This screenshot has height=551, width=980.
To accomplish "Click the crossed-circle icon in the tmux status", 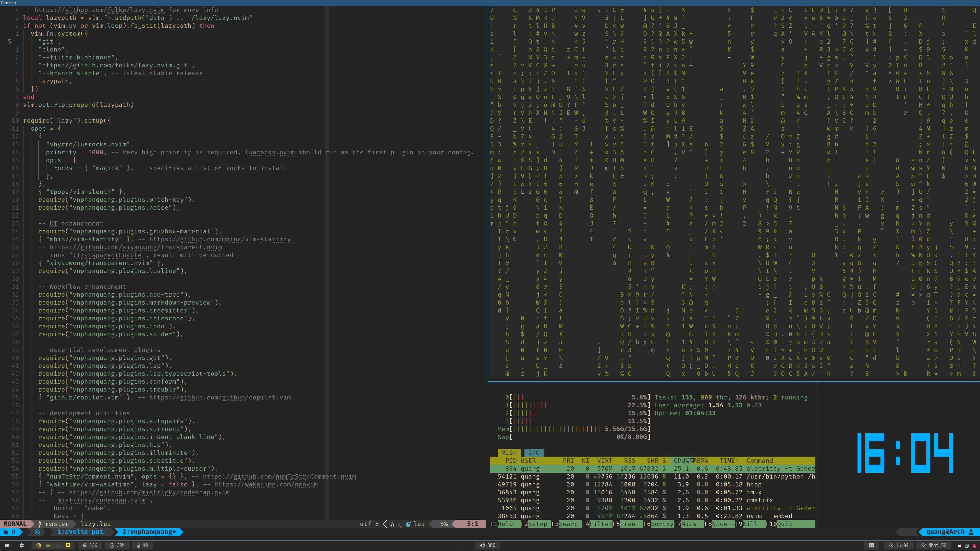I will [37, 532].
